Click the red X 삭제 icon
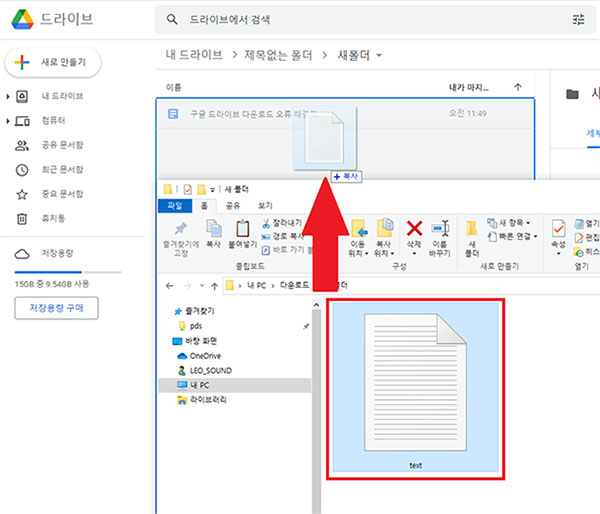This screenshot has width=600, height=514. [x=414, y=228]
